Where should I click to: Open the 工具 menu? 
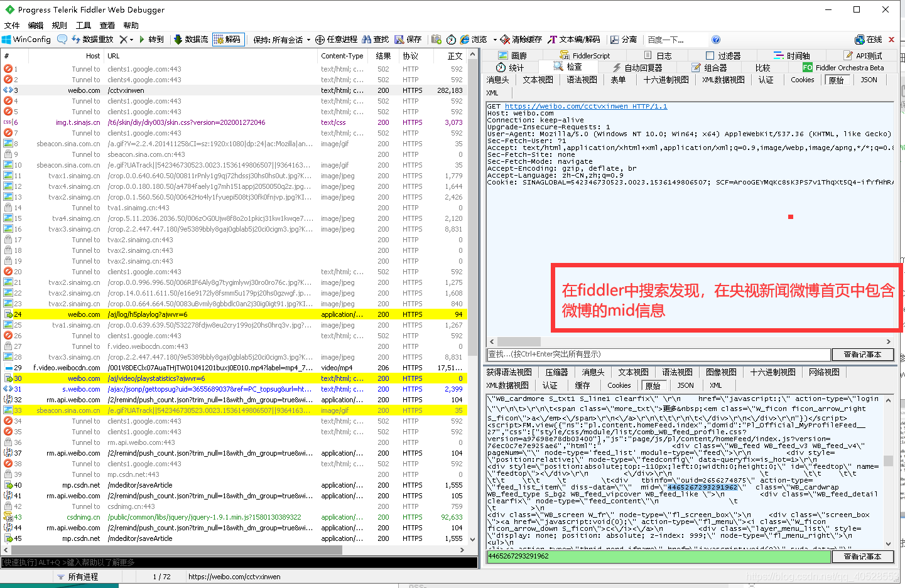84,25
